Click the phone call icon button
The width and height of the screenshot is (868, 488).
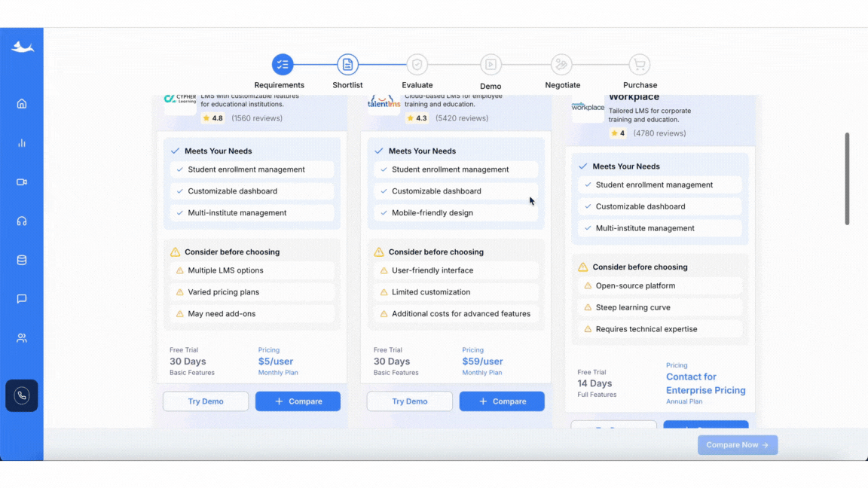point(22,395)
